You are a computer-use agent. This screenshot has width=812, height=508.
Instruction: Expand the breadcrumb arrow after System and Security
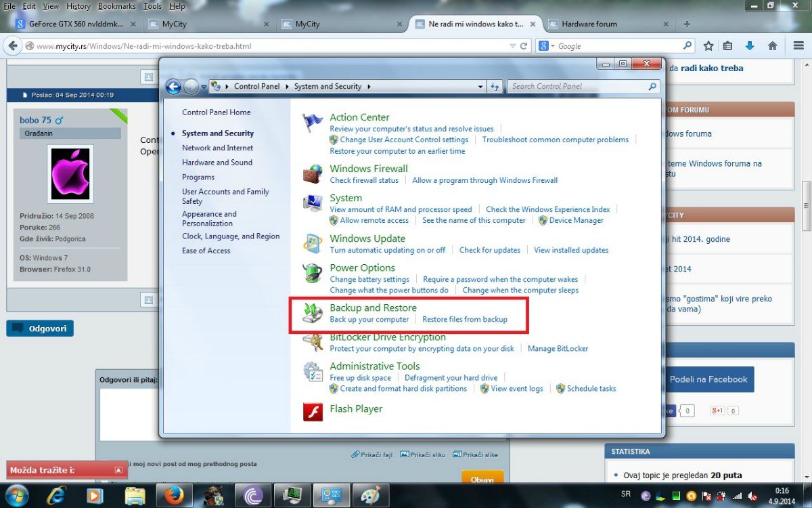click(369, 87)
